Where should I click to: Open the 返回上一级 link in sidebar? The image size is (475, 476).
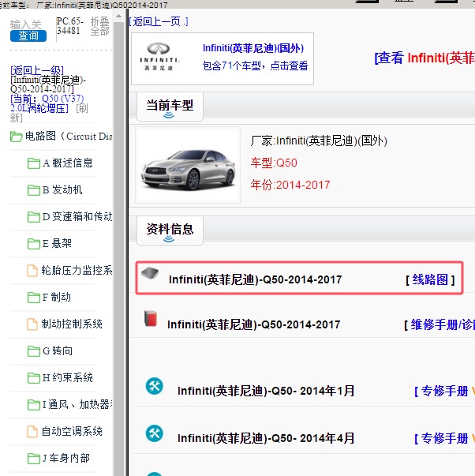coord(37,70)
